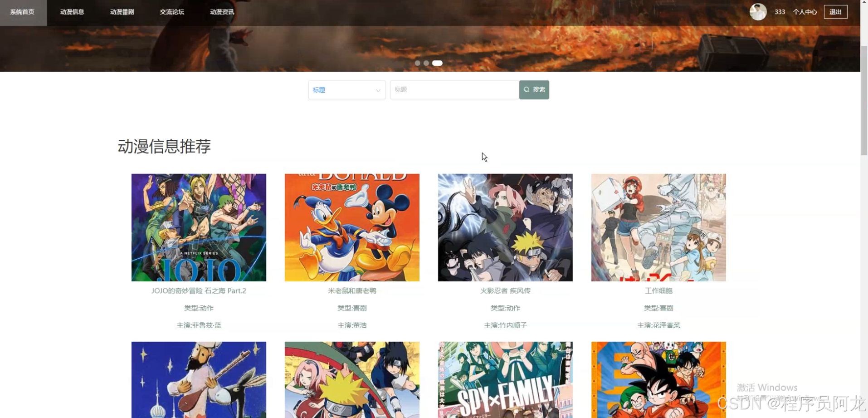Click the 工作细胞 title text

tap(658, 291)
